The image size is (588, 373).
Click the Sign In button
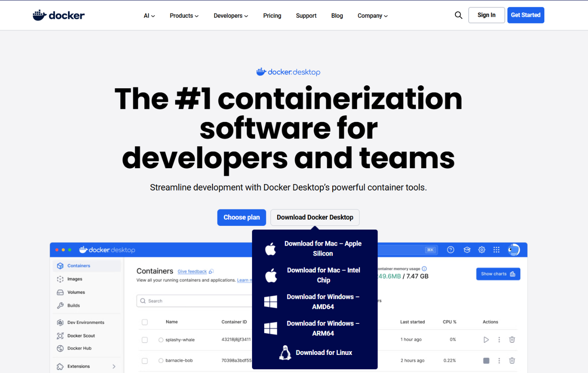click(x=486, y=15)
